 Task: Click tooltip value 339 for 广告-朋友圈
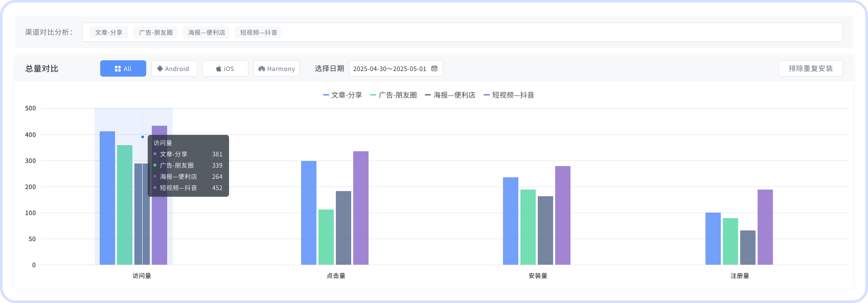[x=217, y=166]
